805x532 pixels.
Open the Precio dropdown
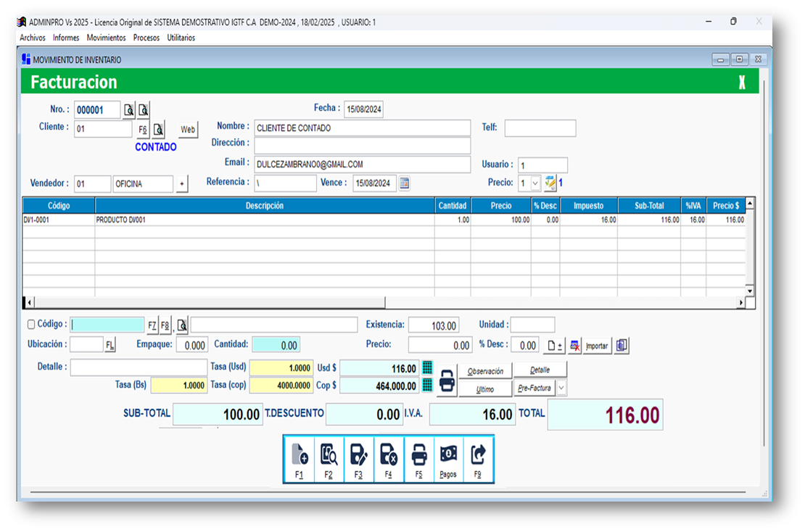(534, 183)
